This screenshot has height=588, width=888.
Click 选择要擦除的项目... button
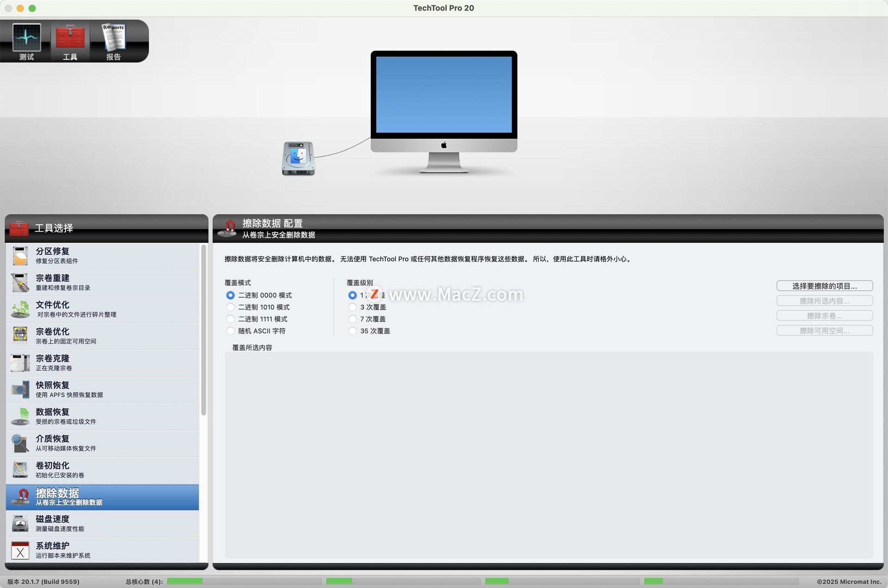825,286
